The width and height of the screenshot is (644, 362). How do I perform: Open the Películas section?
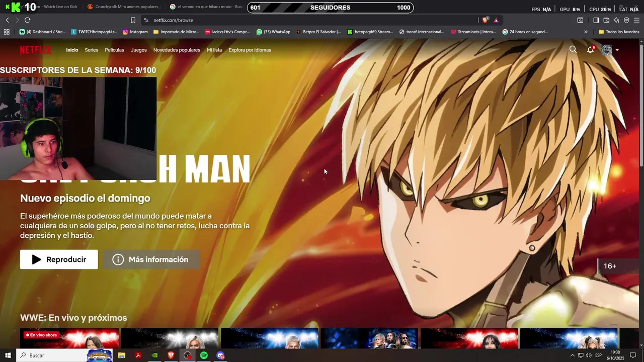(x=114, y=50)
